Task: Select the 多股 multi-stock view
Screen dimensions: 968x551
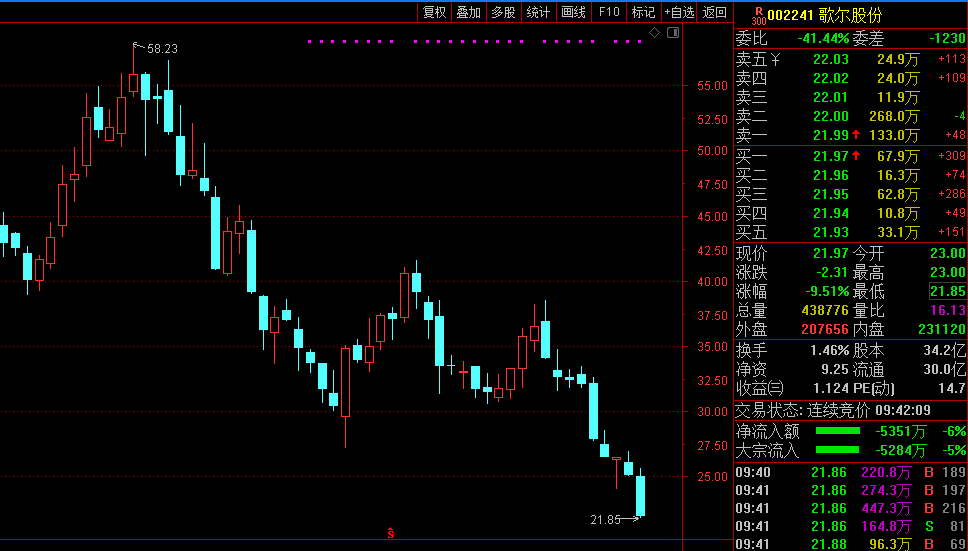Action: coord(503,12)
